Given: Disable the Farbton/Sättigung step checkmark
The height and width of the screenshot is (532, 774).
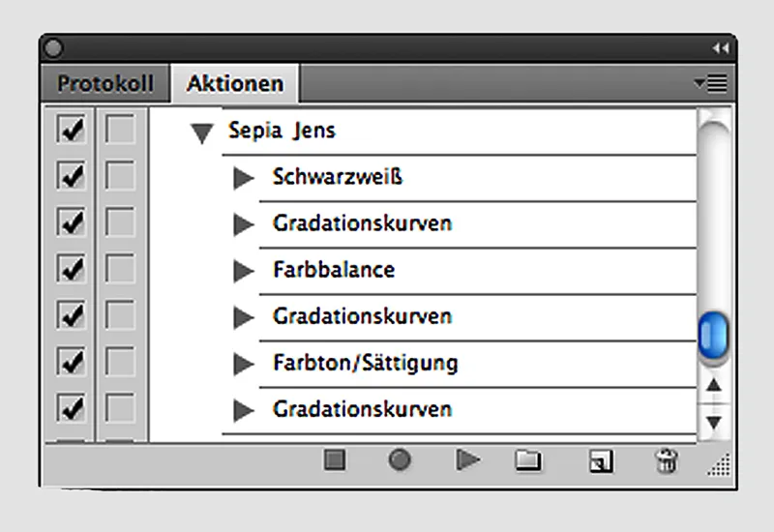Looking at the screenshot, I should [70, 361].
